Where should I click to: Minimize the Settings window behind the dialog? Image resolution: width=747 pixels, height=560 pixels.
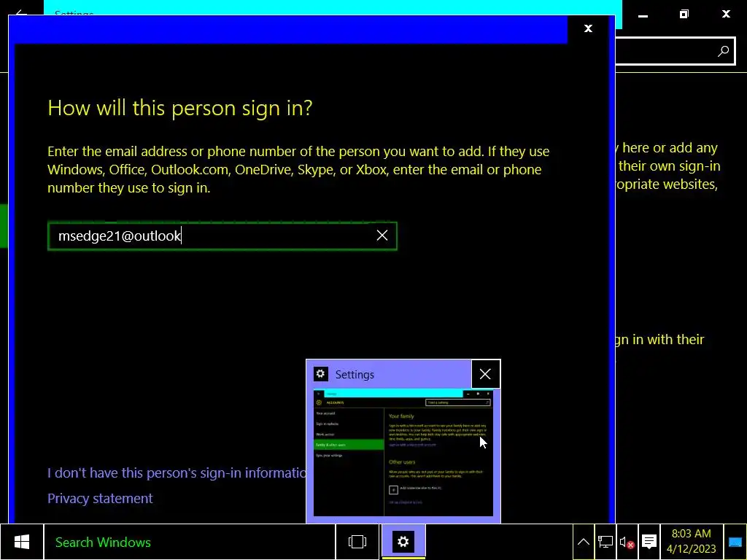pyautogui.click(x=643, y=15)
